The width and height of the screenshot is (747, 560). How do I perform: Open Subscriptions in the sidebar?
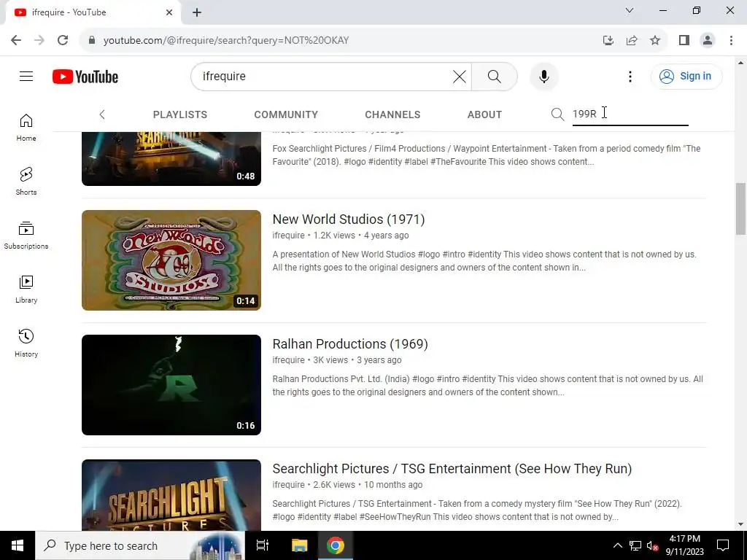(26, 236)
